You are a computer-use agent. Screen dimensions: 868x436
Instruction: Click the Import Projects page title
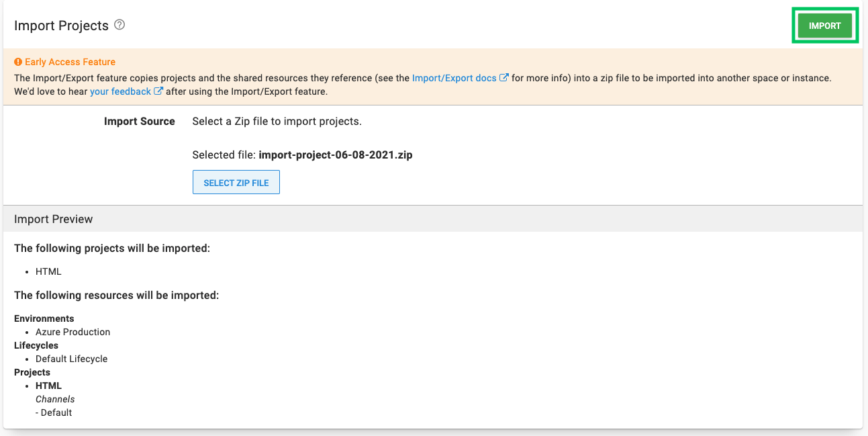tap(61, 26)
